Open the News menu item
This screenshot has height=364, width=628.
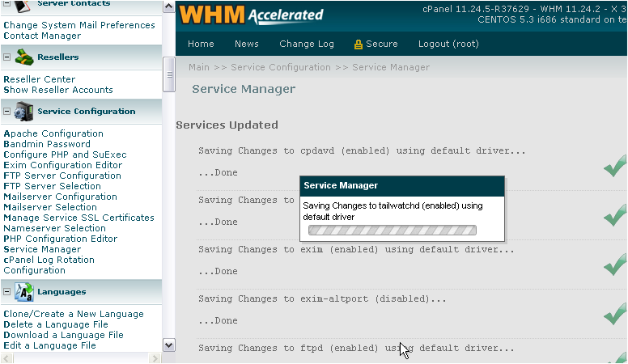pyautogui.click(x=246, y=44)
